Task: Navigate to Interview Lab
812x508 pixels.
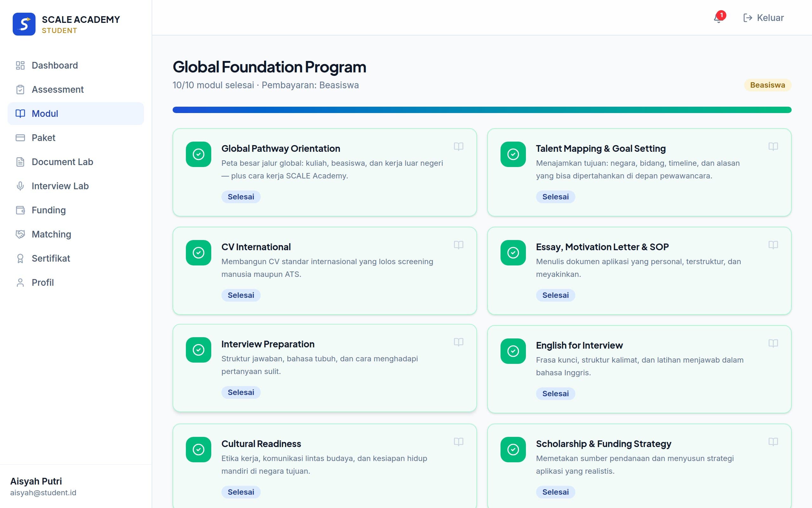Action: coord(76,186)
